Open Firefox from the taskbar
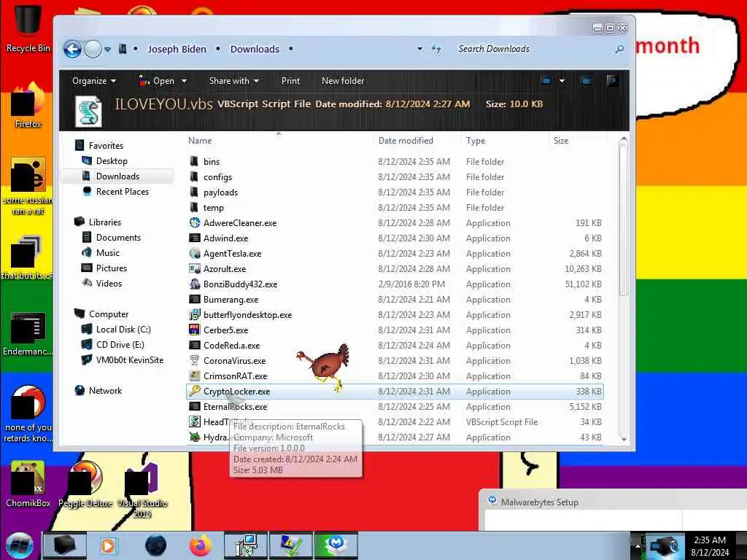The image size is (747, 560). [x=201, y=545]
